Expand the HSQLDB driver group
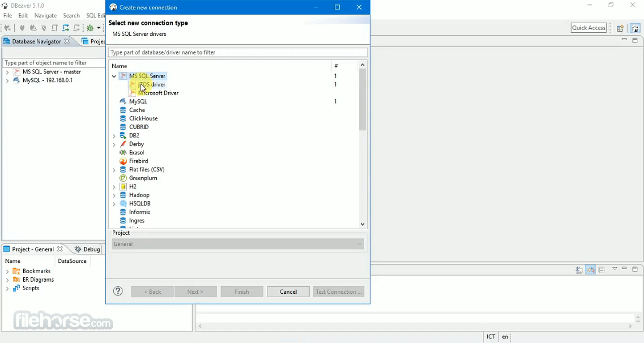This screenshot has width=644, height=343. (x=114, y=204)
